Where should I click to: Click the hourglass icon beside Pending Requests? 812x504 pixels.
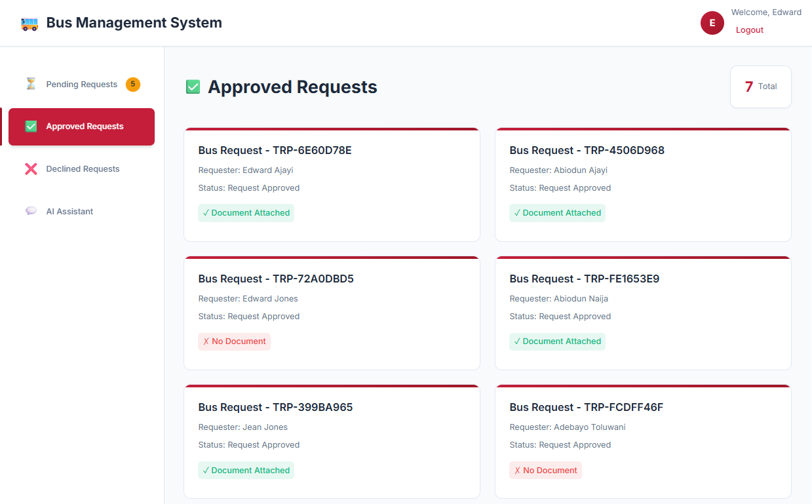click(30, 83)
